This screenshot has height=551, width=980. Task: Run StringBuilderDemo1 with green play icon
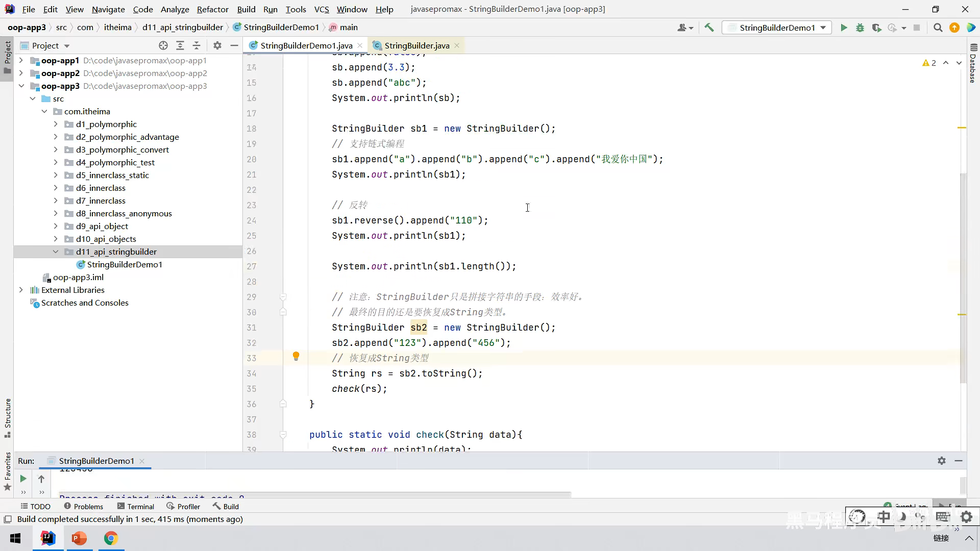(844, 28)
